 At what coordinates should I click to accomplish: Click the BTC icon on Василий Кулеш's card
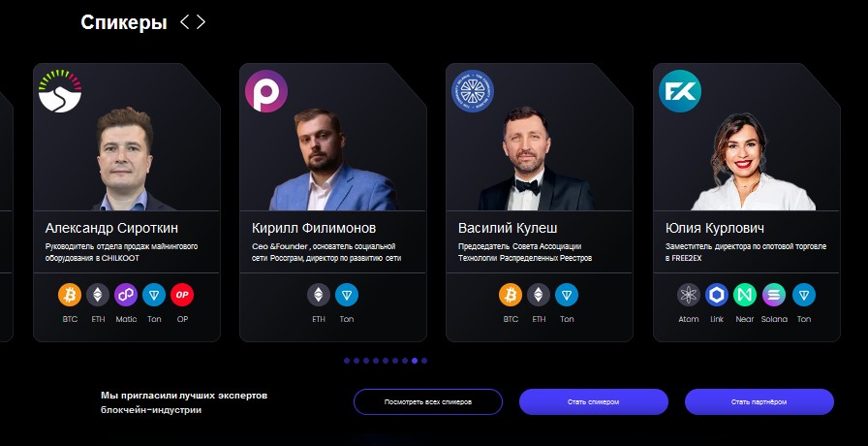pyautogui.click(x=511, y=295)
